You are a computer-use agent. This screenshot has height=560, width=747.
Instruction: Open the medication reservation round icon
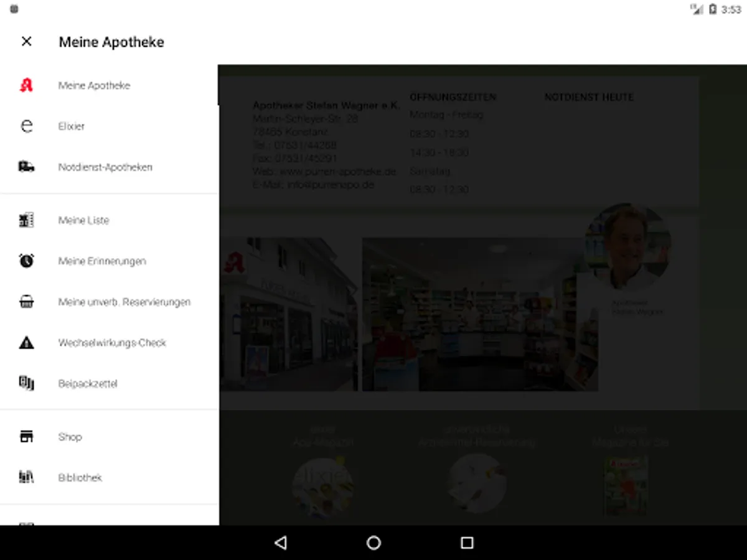click(x=477, y=484)
